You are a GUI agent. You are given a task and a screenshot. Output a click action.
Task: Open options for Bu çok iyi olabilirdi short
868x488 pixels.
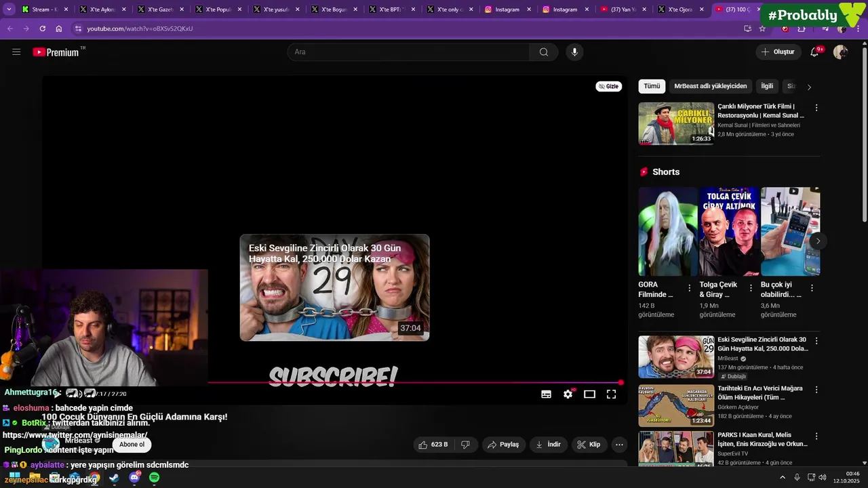[x=812, y=288]
